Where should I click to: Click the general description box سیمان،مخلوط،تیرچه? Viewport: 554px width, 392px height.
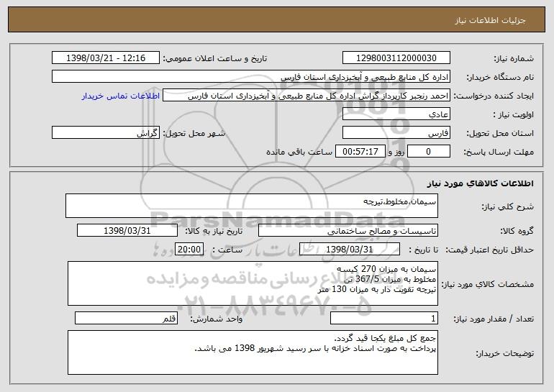point(252,206)
